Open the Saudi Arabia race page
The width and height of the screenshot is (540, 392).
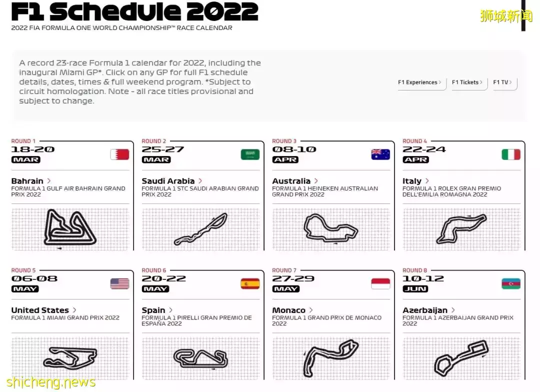pos(171,181)
